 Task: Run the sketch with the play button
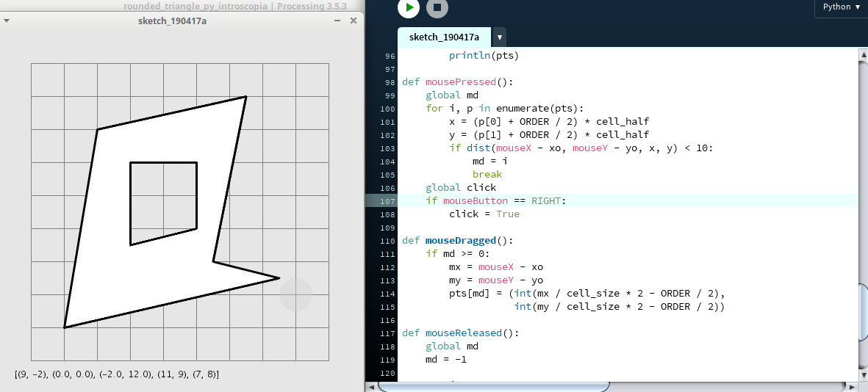point(408,8)
